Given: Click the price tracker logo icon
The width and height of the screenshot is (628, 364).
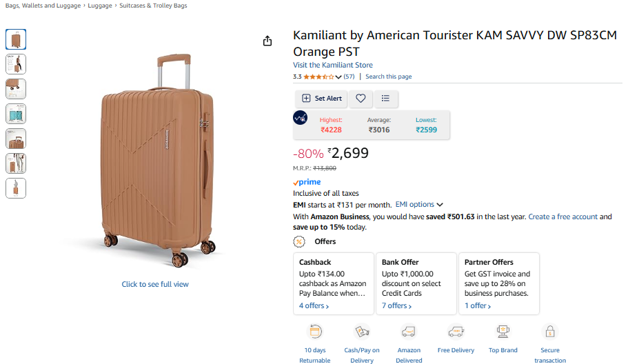Looking at the screenshot, I should pyautogui.click(x=301, y=118).
